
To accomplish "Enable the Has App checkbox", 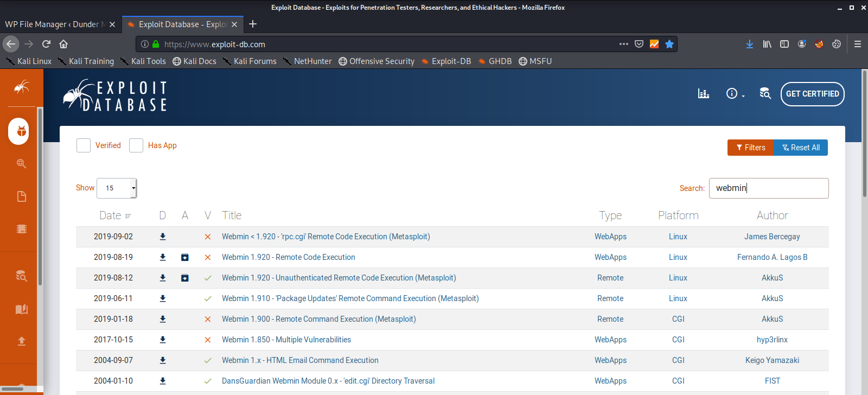I will tap(136, 145).
